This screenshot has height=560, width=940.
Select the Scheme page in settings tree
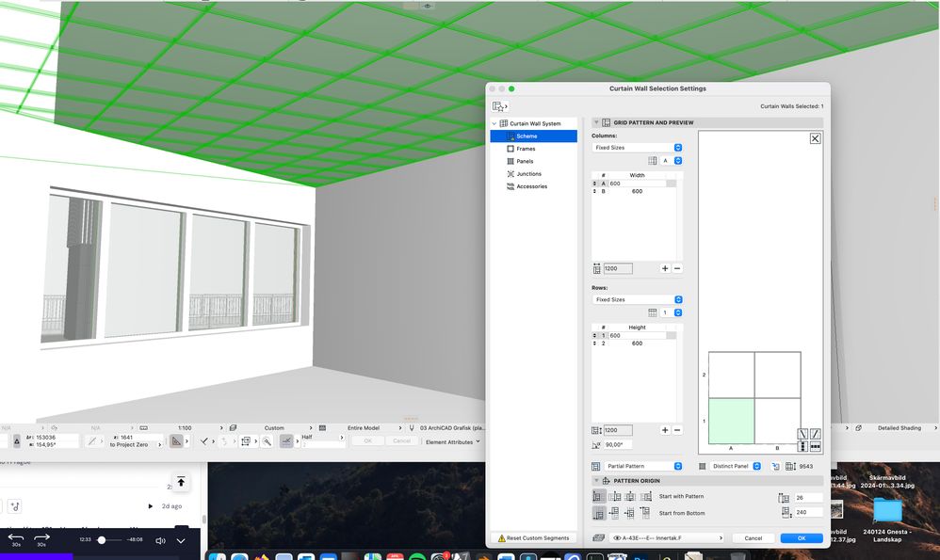click(533, 136)
